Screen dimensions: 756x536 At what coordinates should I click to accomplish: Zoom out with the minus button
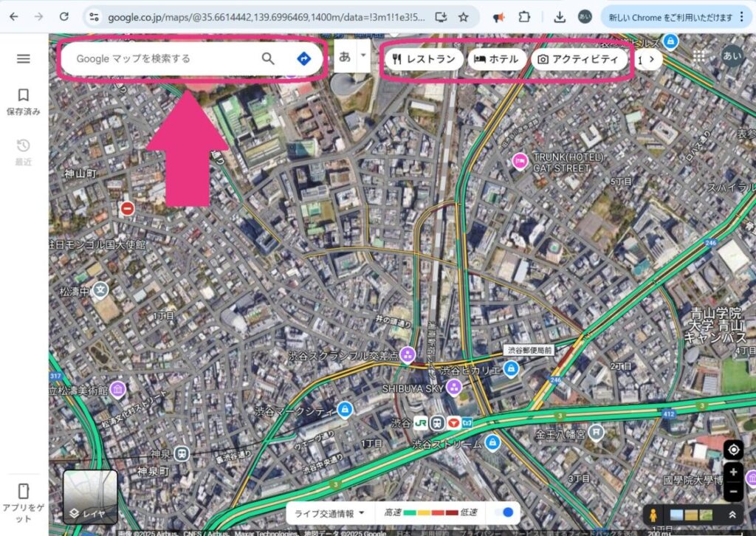tap(733, 492)
